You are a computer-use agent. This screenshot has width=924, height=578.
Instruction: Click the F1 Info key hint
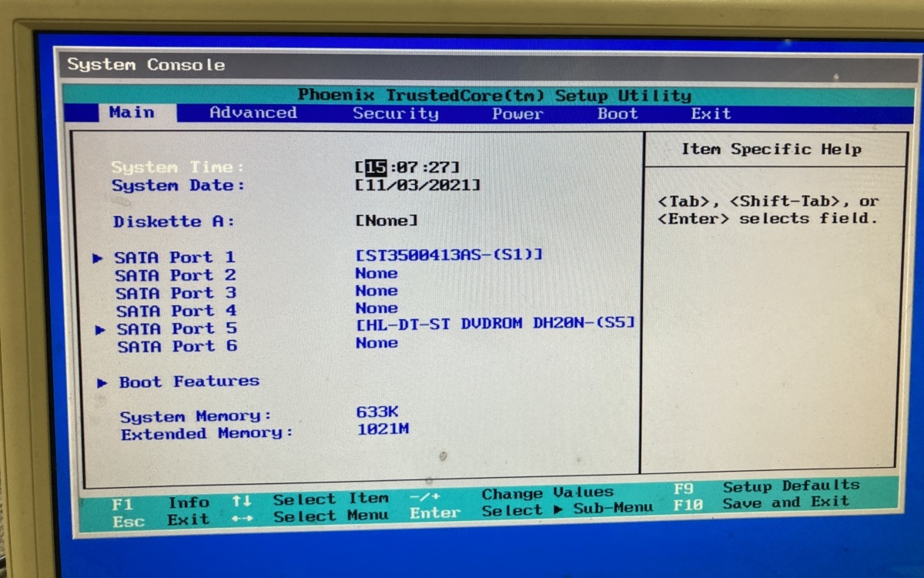160,503
